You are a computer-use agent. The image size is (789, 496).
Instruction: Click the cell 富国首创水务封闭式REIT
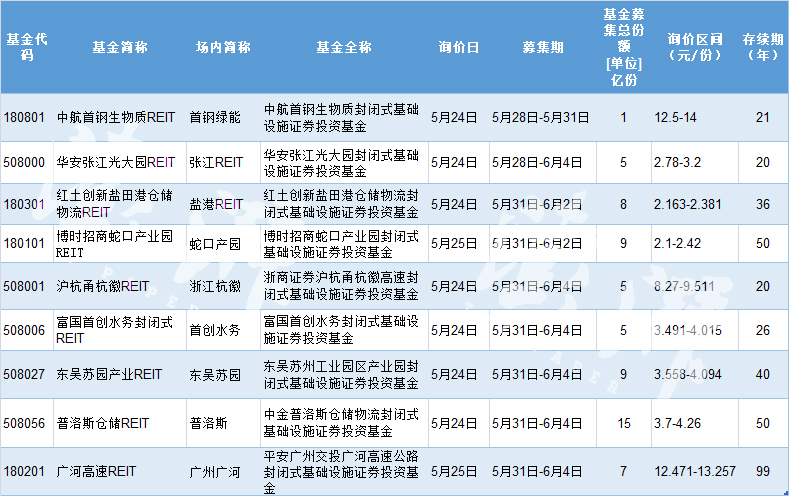pos(115,330)
